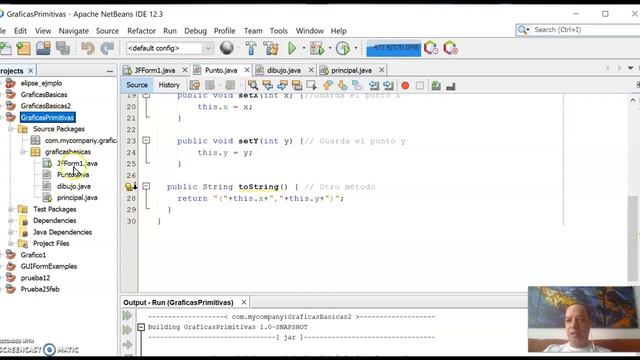Click Find Previous Occurrence icon

coord(267,85)
